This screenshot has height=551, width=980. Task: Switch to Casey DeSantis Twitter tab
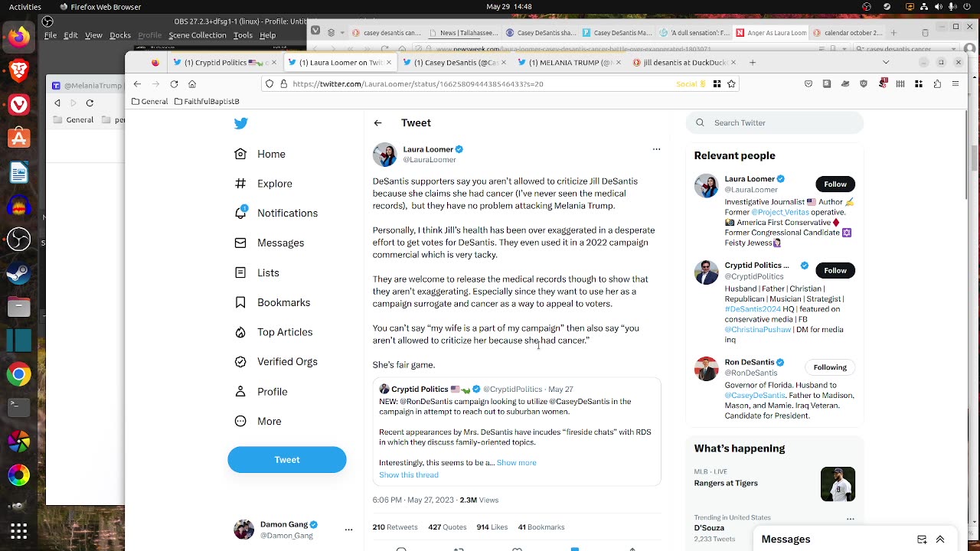click(456, 63)
